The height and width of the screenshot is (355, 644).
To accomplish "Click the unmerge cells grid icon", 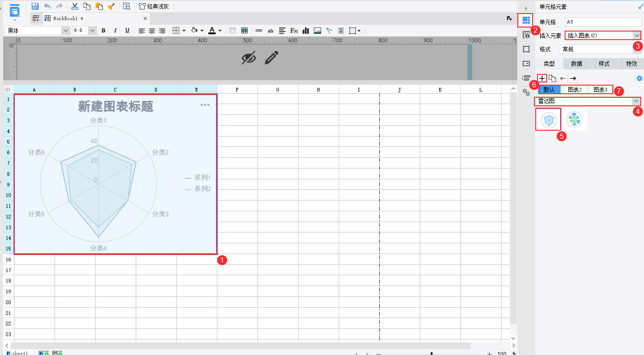I will coord(244,31).
